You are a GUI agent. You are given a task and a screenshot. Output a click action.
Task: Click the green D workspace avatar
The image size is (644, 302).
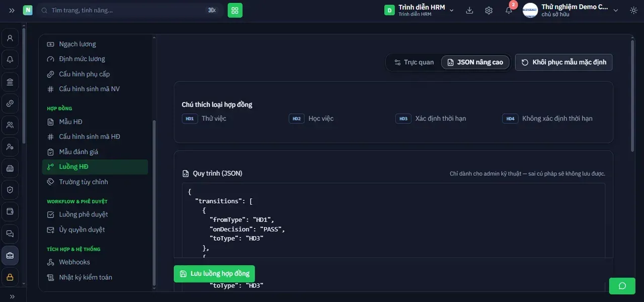(x=389, y=10)
